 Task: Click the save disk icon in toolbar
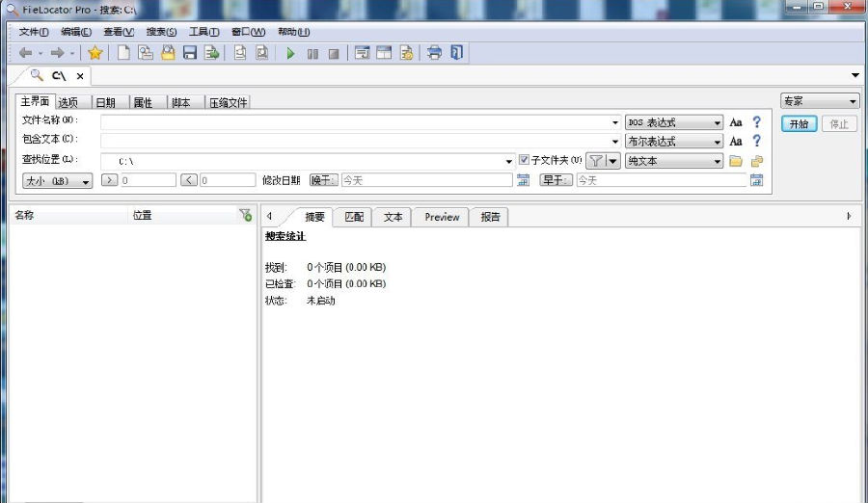pyautogui.click(x=190, y=53)
